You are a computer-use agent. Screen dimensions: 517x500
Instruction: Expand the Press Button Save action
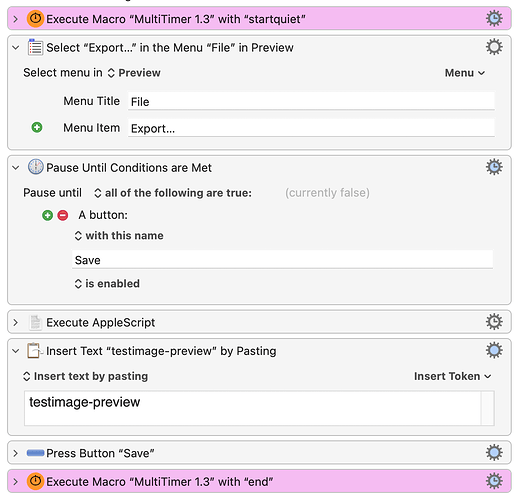[x=15, y=453]
